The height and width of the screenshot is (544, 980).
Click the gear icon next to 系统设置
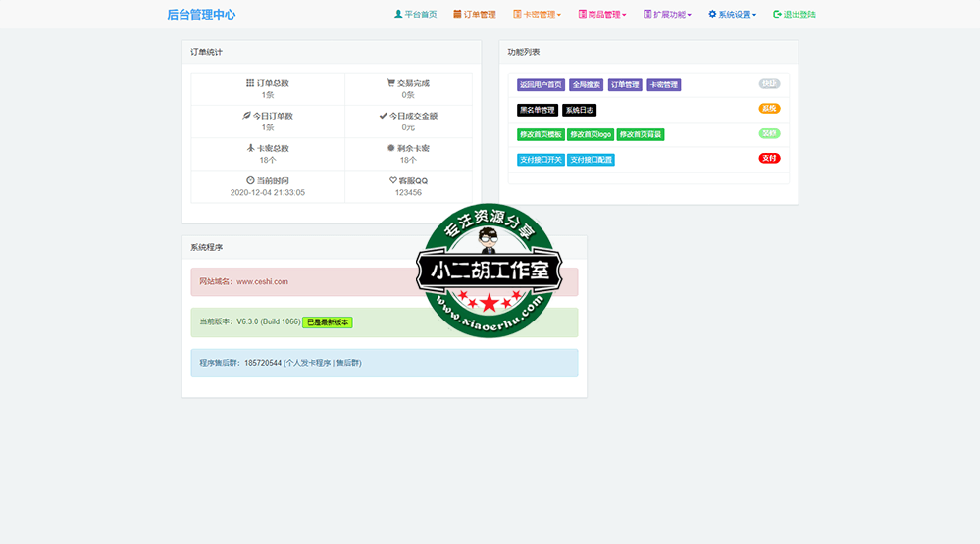[712, 15]
